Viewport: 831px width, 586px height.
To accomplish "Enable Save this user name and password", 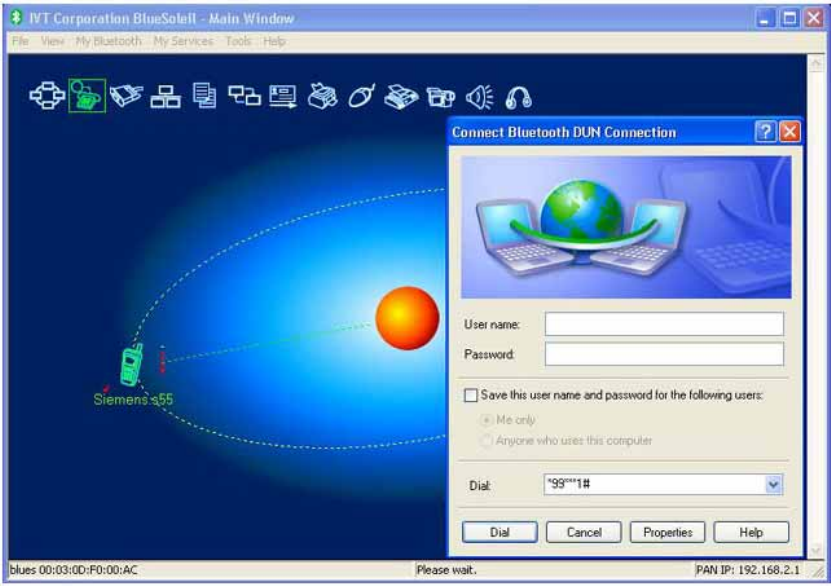I will coord(470,395).
